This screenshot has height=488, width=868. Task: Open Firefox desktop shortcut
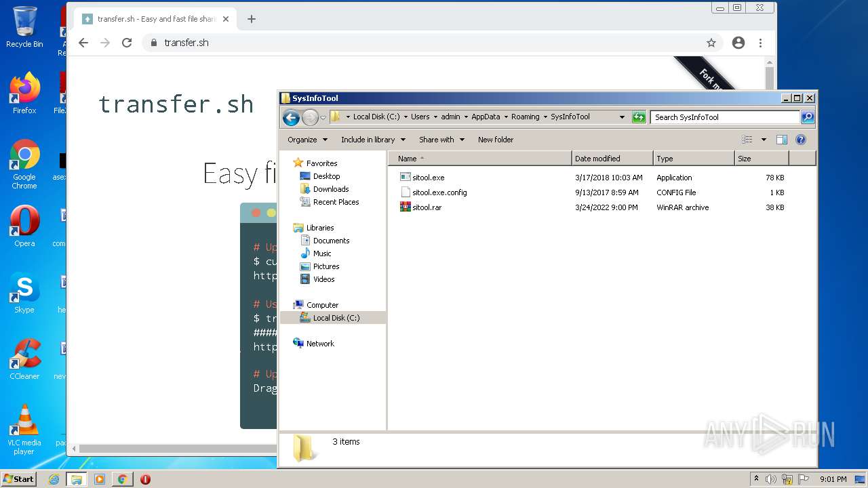[24, 94]
